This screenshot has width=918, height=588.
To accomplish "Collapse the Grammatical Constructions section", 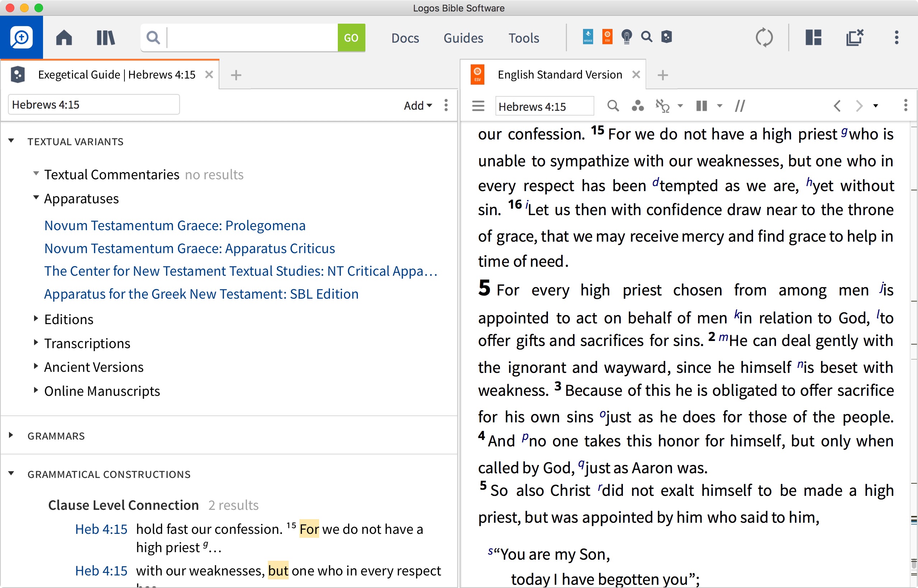I will [x=11, y=474].
